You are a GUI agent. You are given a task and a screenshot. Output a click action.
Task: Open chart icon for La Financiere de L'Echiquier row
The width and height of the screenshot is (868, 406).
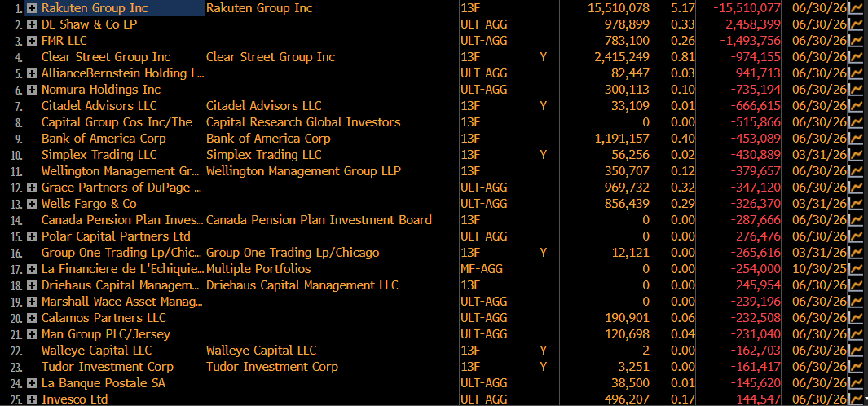856,269
